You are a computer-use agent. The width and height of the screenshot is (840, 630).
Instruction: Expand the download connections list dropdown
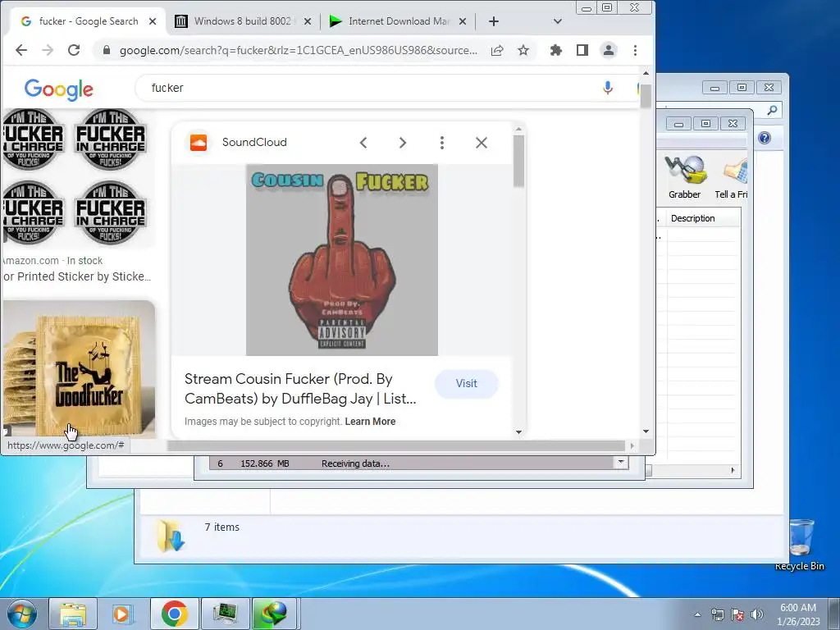(621, 463)
